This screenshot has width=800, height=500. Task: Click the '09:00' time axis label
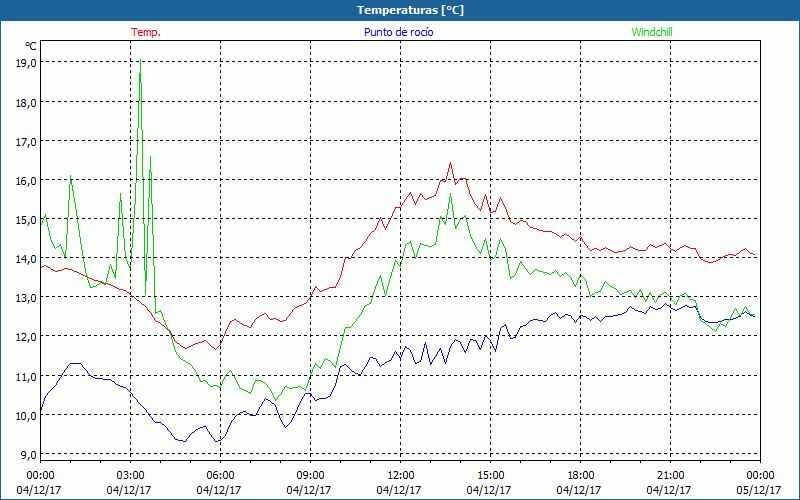point(311,476)
